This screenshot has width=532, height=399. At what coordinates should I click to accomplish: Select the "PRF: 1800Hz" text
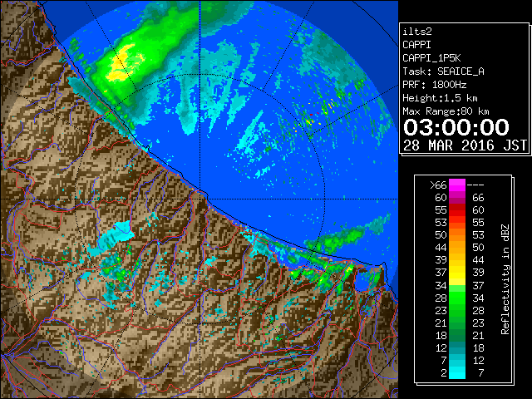434,85
